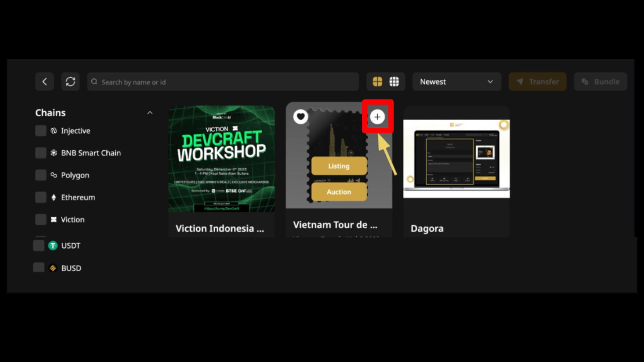Check the Injective chain checkbox
The height and width of the screenshot is (362, 644).
(41, 131)
